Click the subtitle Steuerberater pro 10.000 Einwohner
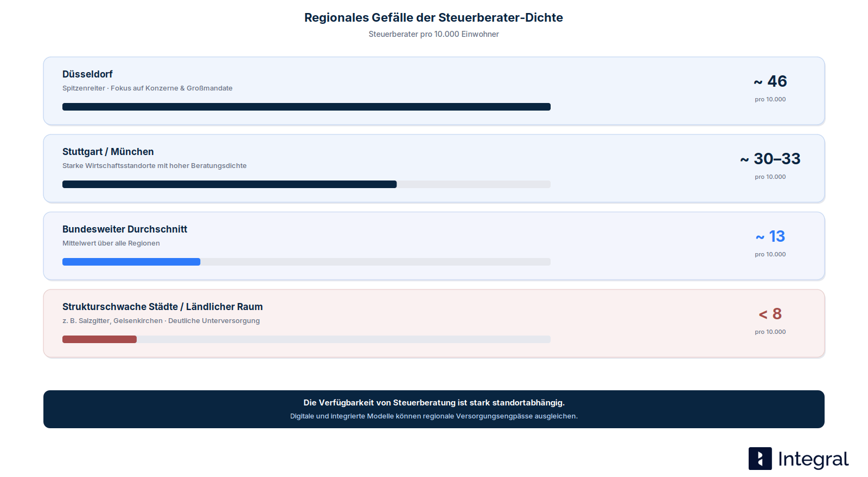This screenshot has height=477, width=868. [434, 34]
